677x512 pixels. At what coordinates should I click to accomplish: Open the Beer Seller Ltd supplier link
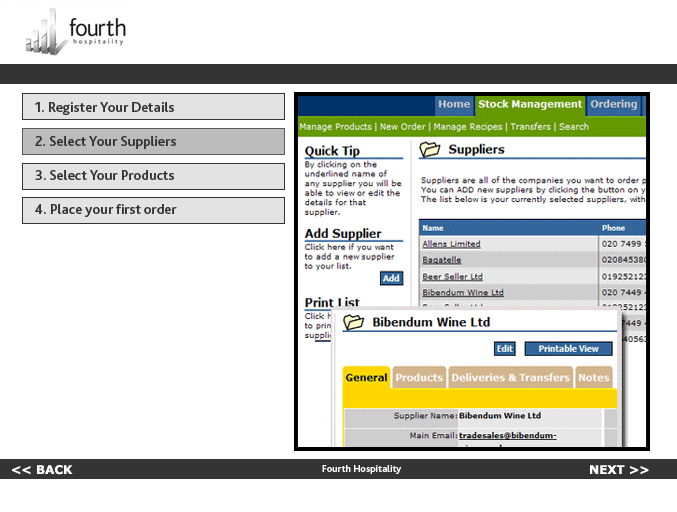click(x=452, y=276)
